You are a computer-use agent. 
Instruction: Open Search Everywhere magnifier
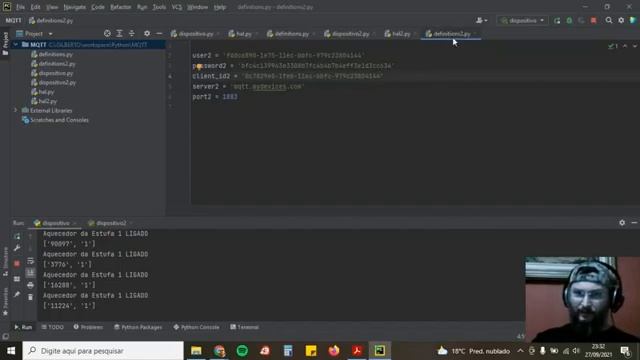[x=609, y=20]
